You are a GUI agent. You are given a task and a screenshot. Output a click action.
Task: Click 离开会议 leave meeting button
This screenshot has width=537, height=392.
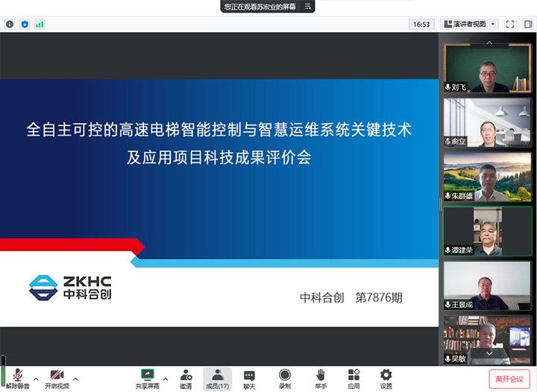[509, 379]
